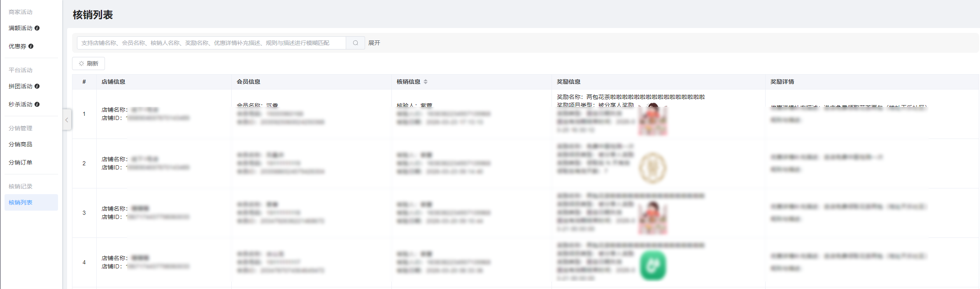Select 核销列表 in the sidebar
Viewport: 980px width, 289px height.
click(x=31, y=202)
